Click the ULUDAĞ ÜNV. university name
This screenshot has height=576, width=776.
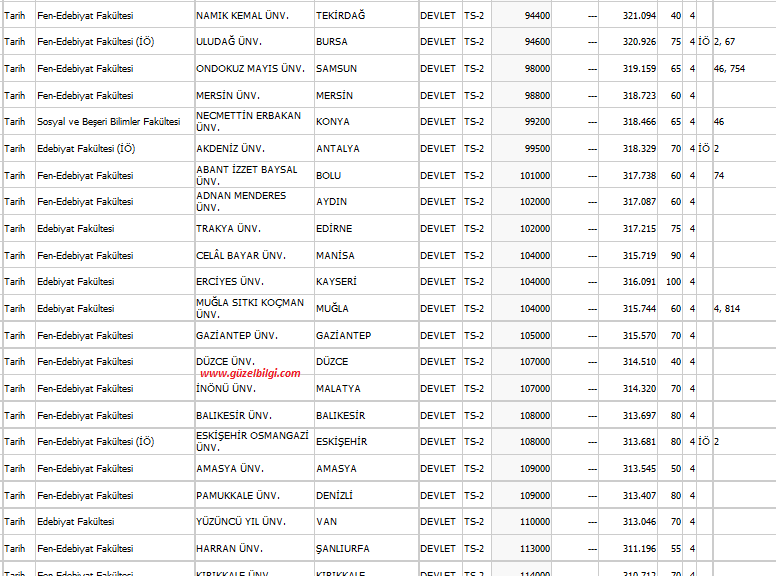click(229, 42)
